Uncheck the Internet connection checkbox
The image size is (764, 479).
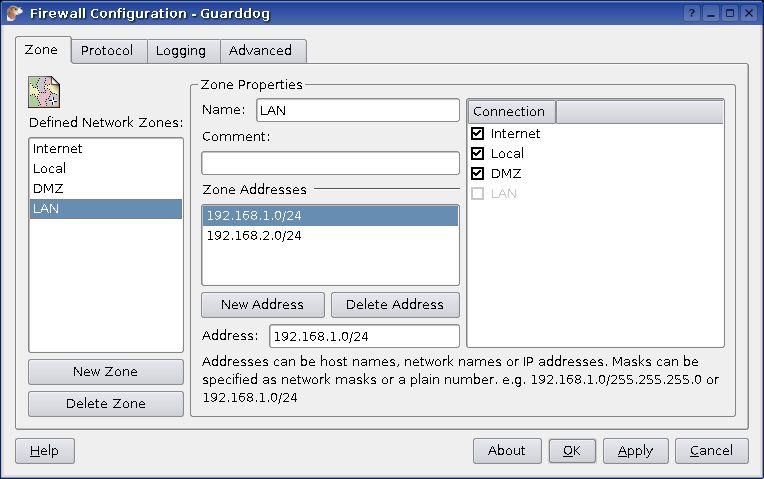tap(478, 134)
